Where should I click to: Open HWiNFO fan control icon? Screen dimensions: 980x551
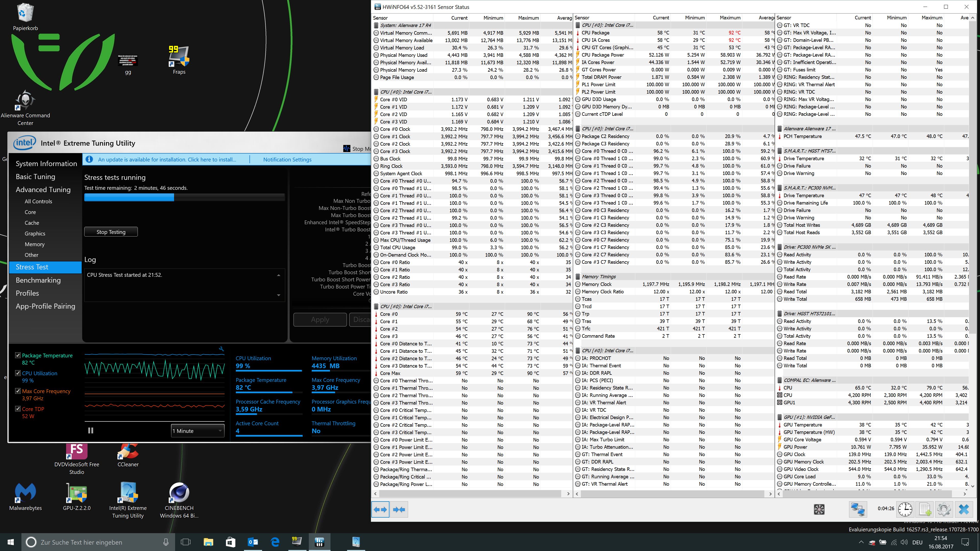pyautogui.click(x=819, y=510)
